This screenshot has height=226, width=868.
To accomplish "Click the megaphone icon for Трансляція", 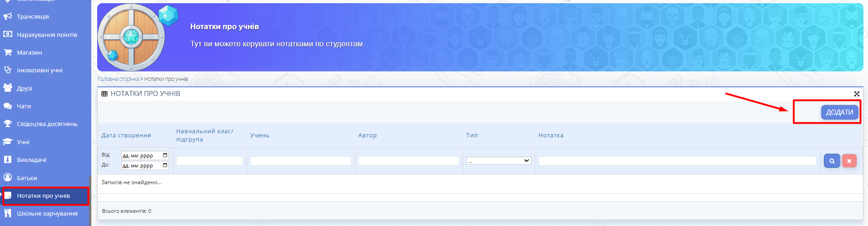I will click(8, 16).
